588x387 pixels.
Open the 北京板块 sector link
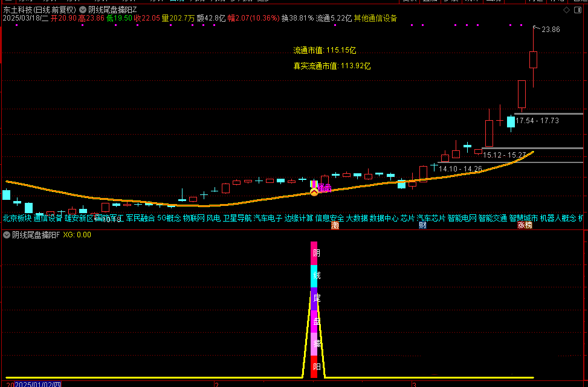pyautogui.click(x=17, y=218)
